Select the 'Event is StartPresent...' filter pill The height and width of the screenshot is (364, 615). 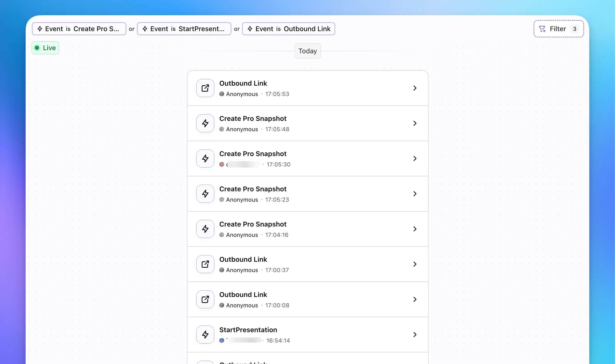(184, 29)
